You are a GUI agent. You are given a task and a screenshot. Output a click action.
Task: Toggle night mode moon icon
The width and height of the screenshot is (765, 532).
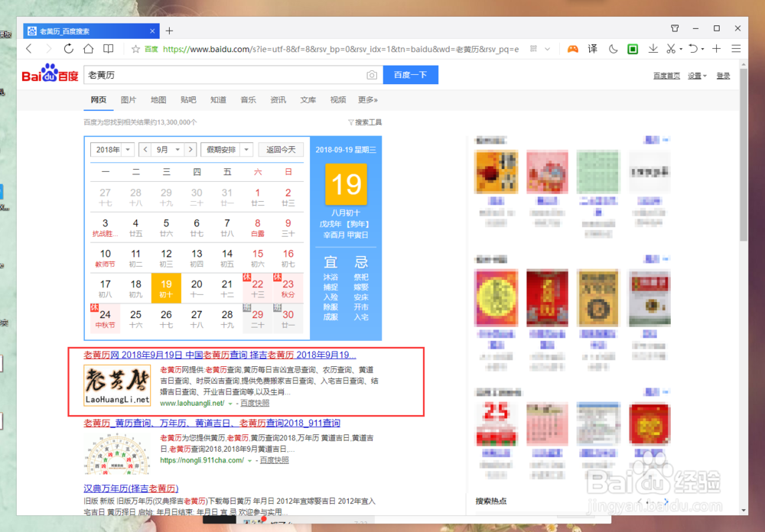[613, 49]
